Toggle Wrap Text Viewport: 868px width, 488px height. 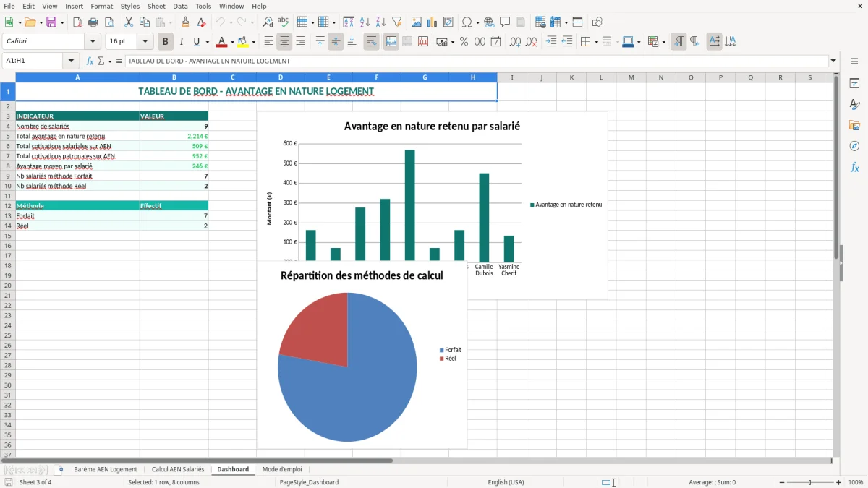coord(372,42)
